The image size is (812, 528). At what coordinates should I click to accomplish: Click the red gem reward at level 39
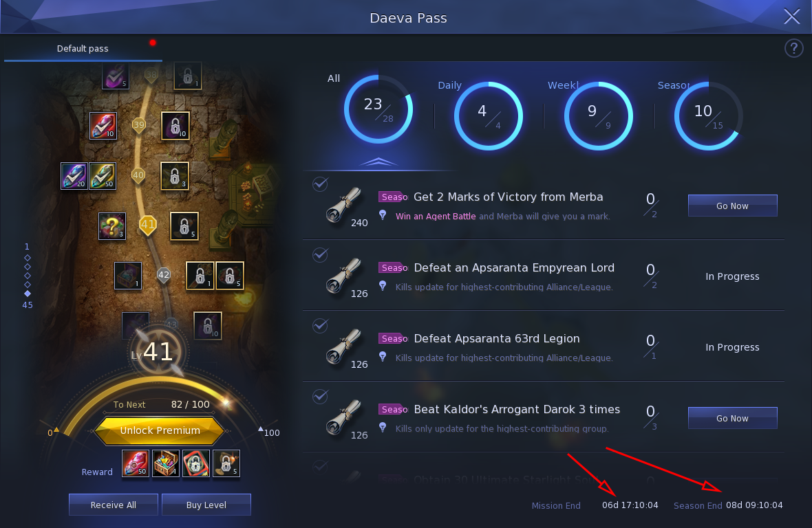103,126
